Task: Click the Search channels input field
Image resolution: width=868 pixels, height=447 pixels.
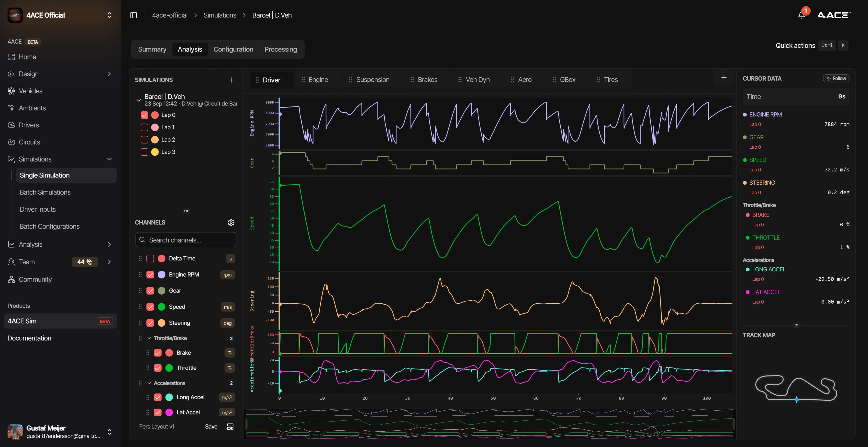Action: pyautogui.click(x=186, y=240)
